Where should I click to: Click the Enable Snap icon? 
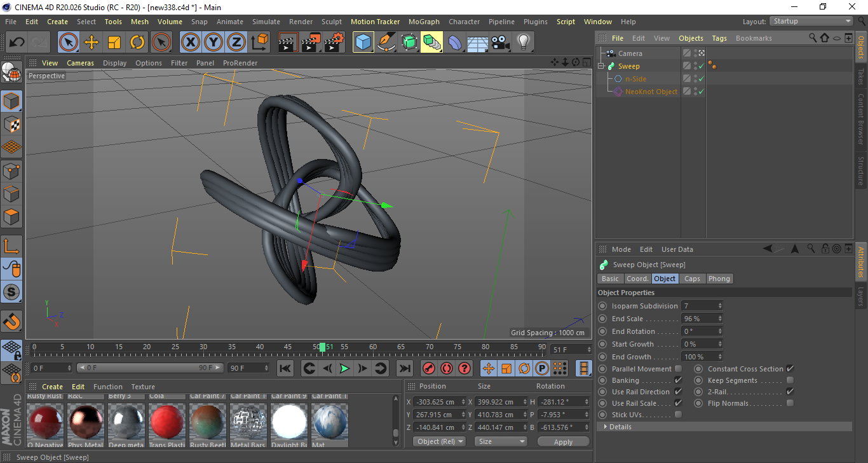coord(11,322)
